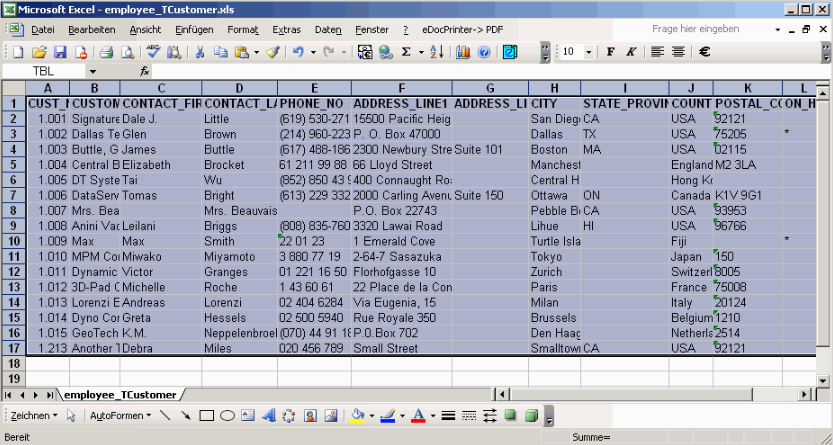Viewport: 833px width, 445px height.
Task: Click the eDocPrinter-> PDF button
Action: tap(463, 30)
